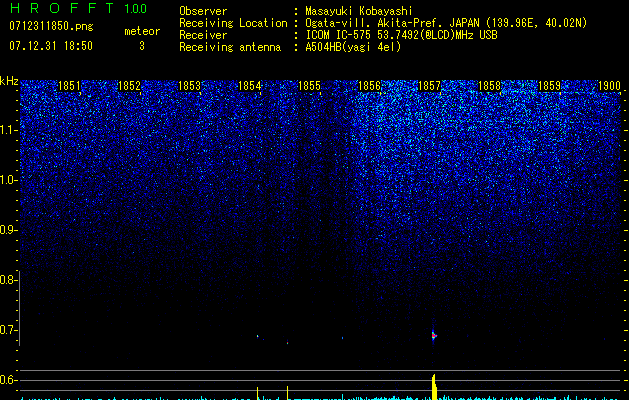The width and height of the screenshot is (629, 400).
Task: Click the 1.0 frequency axis label
Action: point(9,181)
